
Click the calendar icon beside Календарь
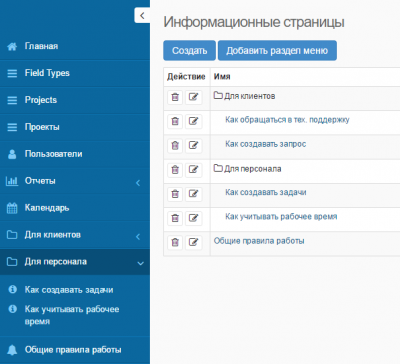12,208
